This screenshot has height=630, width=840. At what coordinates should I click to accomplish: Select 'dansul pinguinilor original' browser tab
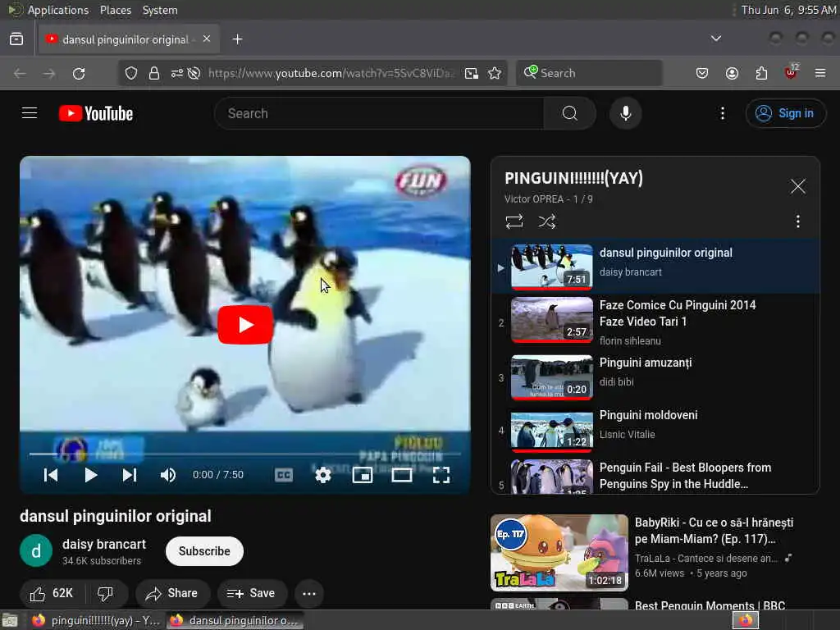tap(129, 39)
